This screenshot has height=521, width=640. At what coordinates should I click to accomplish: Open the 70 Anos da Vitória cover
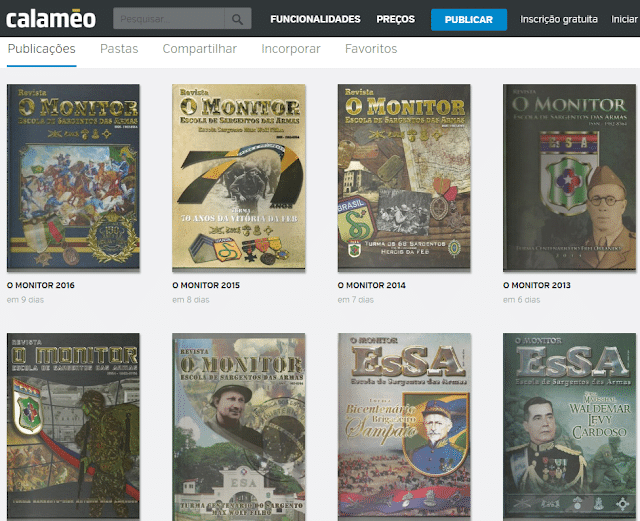coord(239,178)
